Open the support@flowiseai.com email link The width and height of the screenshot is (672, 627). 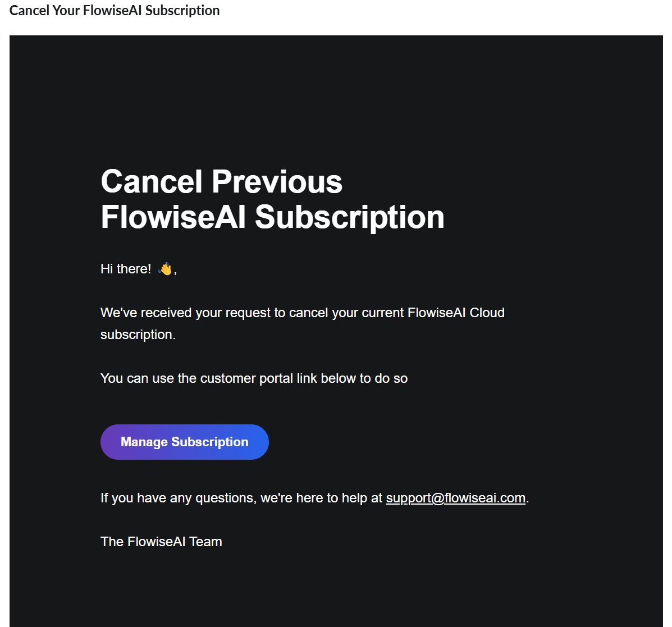455,498
